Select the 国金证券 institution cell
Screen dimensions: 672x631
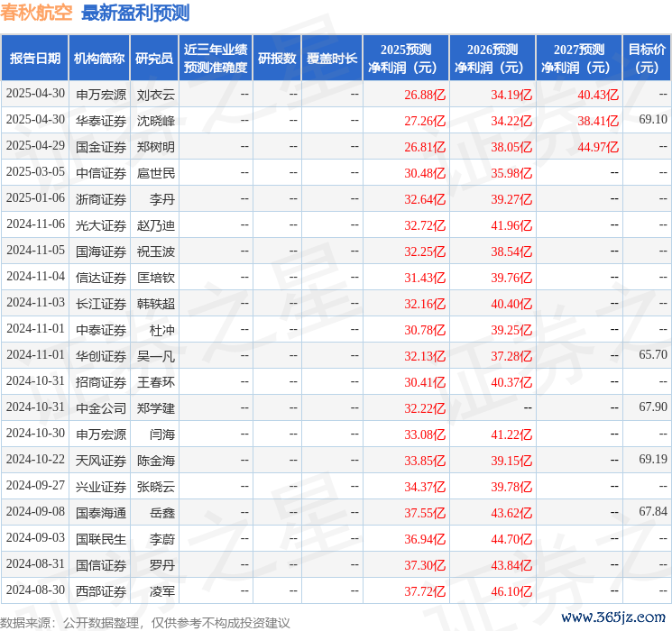tap(101, 147)
